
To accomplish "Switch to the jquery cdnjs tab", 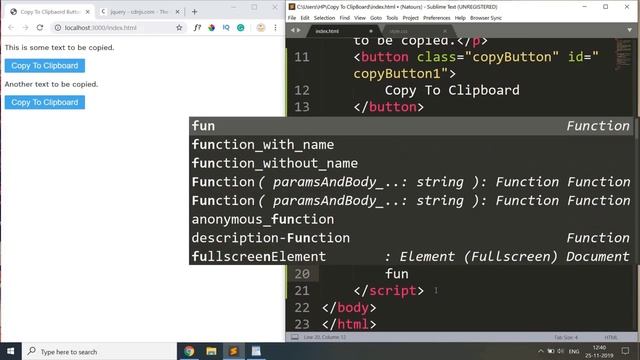I will click(x=140, y=12).
